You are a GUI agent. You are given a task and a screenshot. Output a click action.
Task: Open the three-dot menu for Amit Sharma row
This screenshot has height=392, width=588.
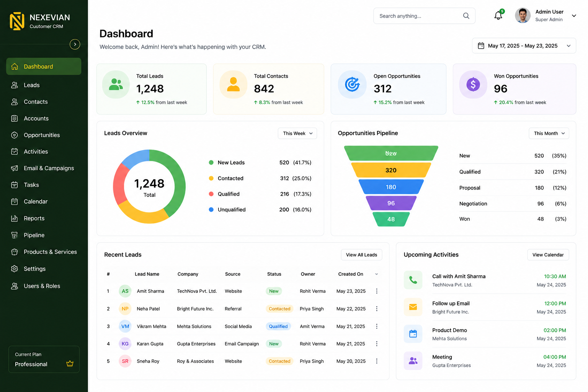(x=377, y=291)
